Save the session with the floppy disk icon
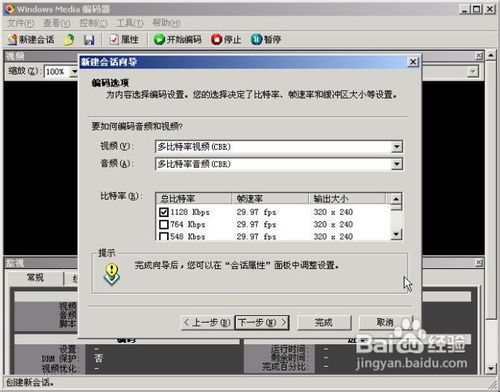Image resolution: width=500 pixels, height=392 pixels. (89, 40)
